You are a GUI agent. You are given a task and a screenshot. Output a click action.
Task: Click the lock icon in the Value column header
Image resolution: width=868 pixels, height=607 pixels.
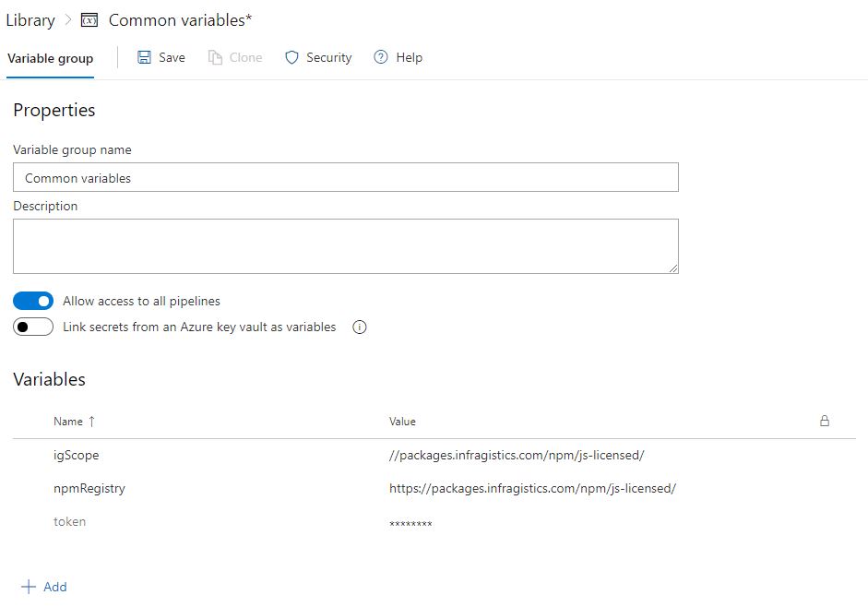tap(824, 421)
